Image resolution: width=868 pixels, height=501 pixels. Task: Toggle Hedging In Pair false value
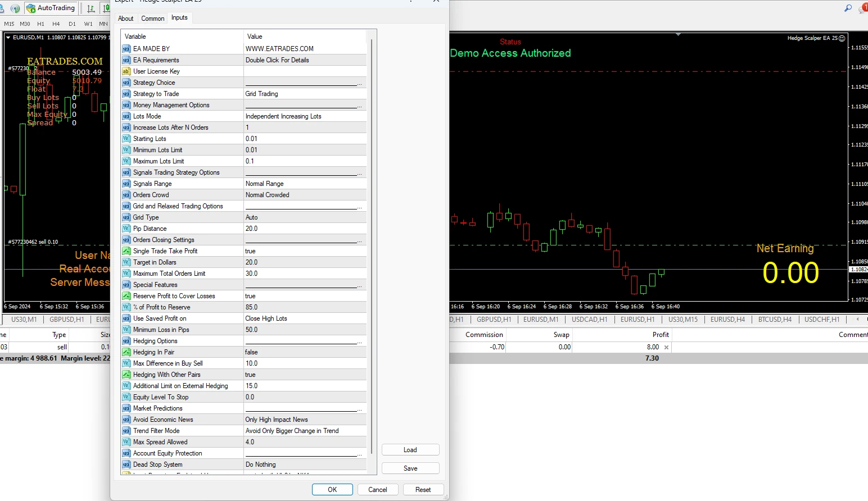(305, 352)
